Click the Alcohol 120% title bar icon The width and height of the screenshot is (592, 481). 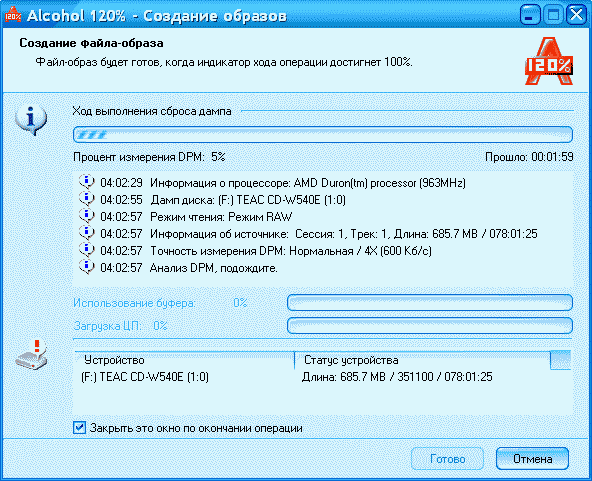(13, 14)
